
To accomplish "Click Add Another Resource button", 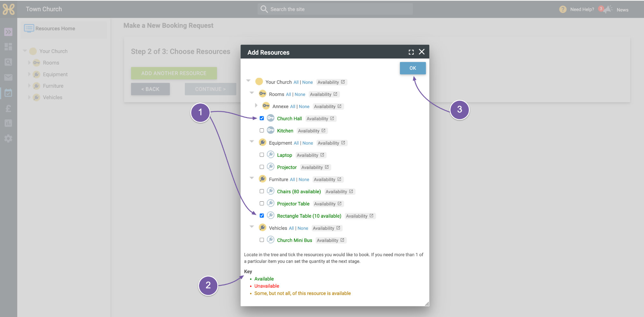I will point(174,73).
